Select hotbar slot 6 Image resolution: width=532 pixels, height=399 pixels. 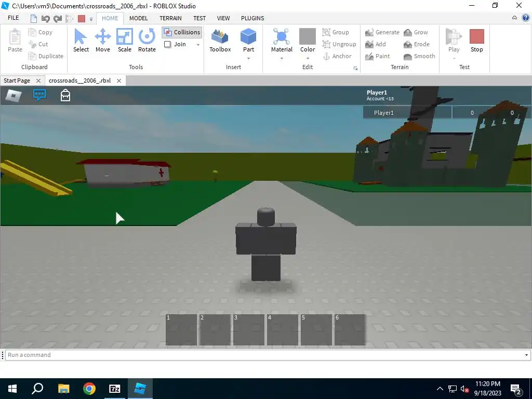click(350, 330)
